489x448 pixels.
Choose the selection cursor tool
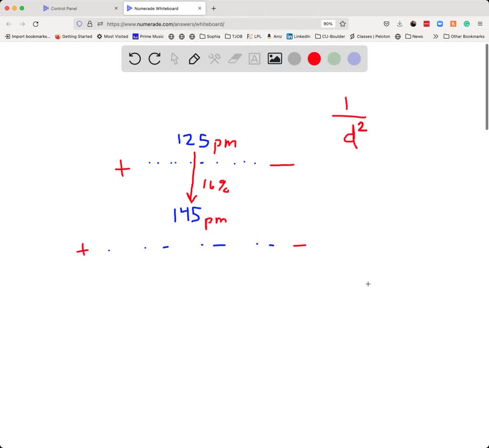tap(174, 58)
